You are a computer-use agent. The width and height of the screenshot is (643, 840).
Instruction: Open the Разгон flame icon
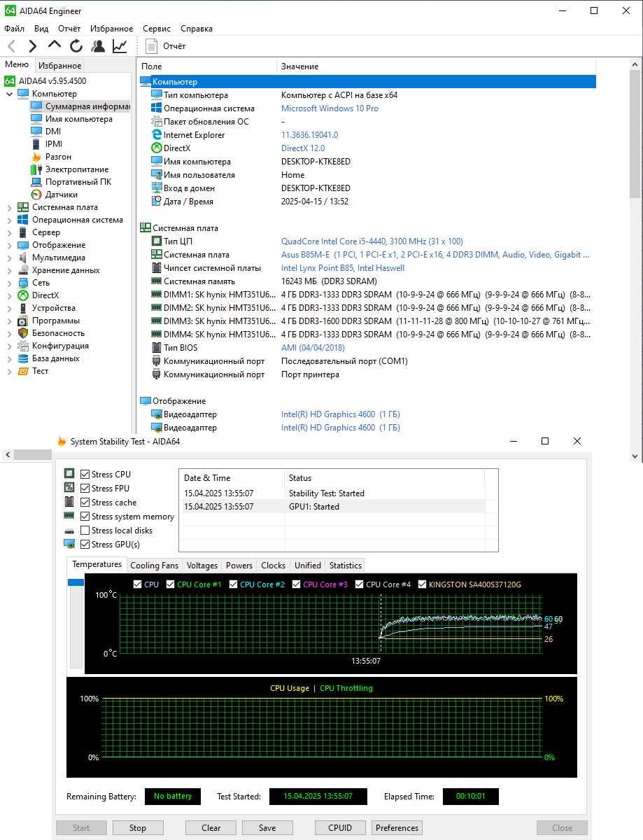36,157
